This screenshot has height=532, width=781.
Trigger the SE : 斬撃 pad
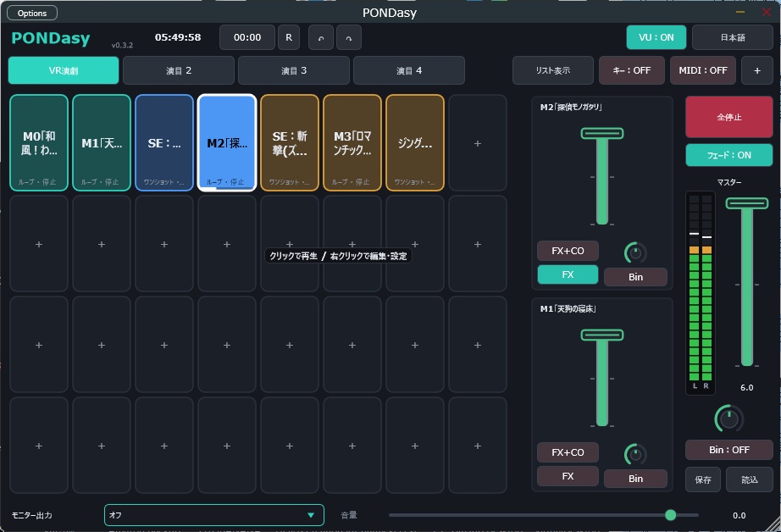(290, 143)
